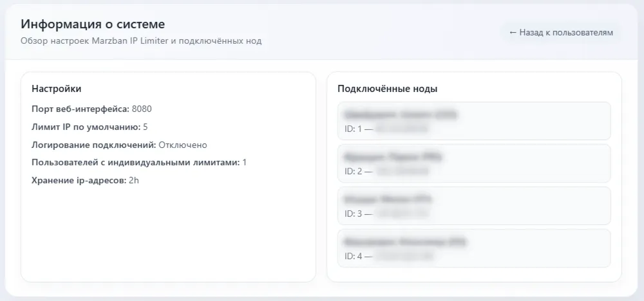This screenshot has width=644, height=301.
Task: Select the Порт веб-интерфейса label
Action: click(80, 109)
